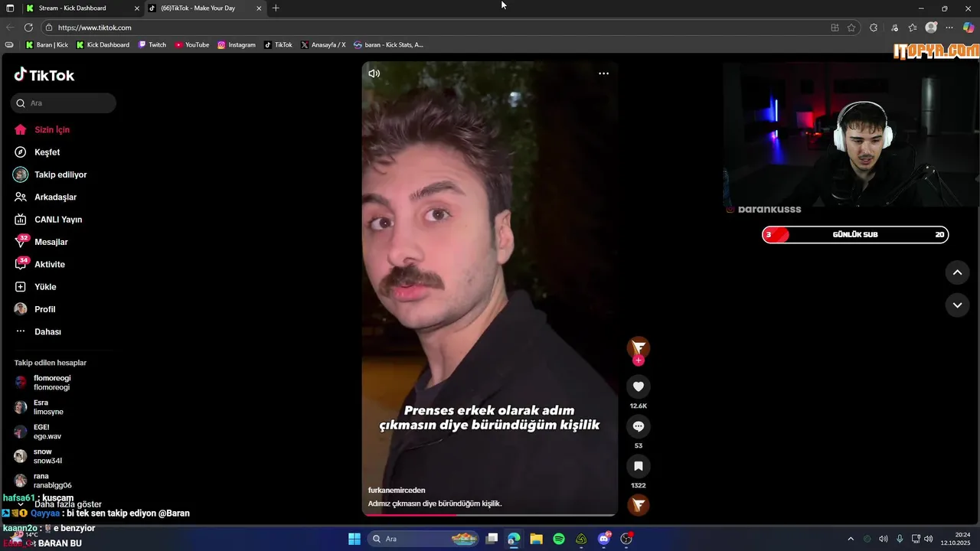The width and height of the screenshot is (980, 551).
Task: Open the sound disc icon at bottom right of video
Action: (x=639, y=504)
